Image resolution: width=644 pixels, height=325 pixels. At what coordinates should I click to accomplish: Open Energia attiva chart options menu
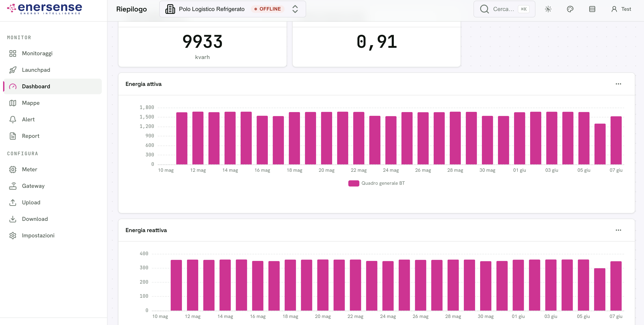(618, 84)
